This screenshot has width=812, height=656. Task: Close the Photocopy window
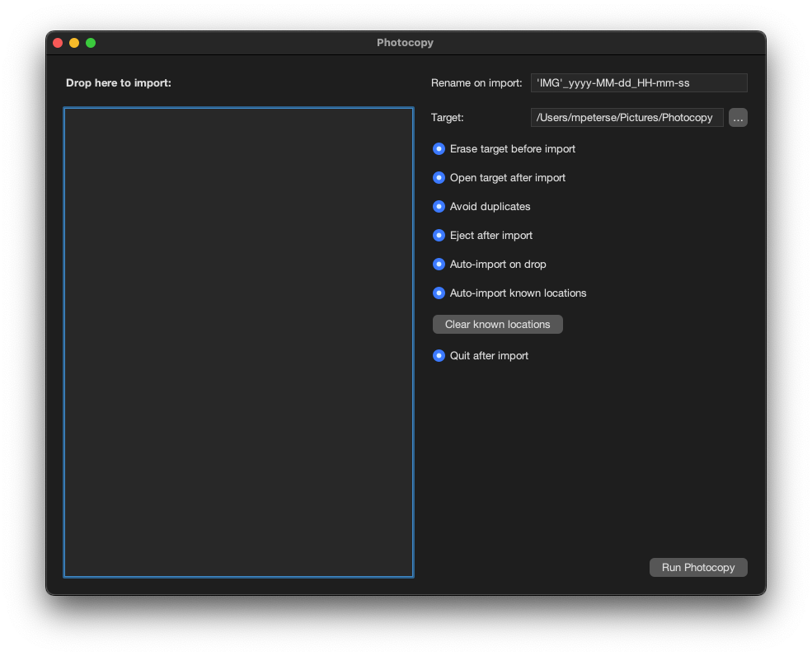point(58,43)
